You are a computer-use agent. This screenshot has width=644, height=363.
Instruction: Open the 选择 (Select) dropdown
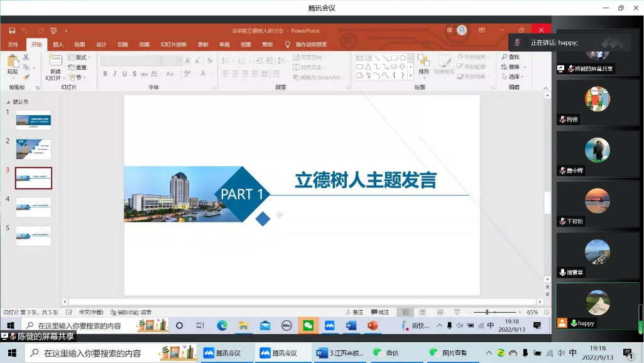pyautogui.click(x=512, y=77)
